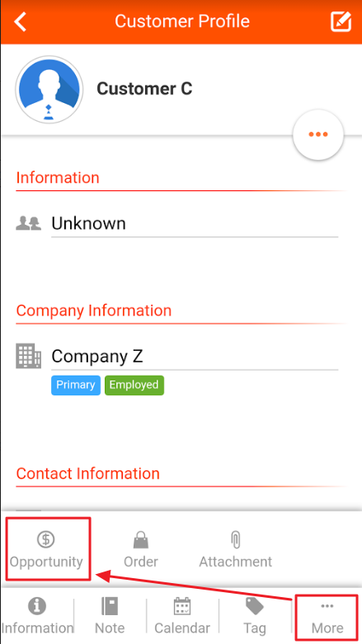The image size is (362, 644).
Task: Expand the More menu
Action: 327,618
